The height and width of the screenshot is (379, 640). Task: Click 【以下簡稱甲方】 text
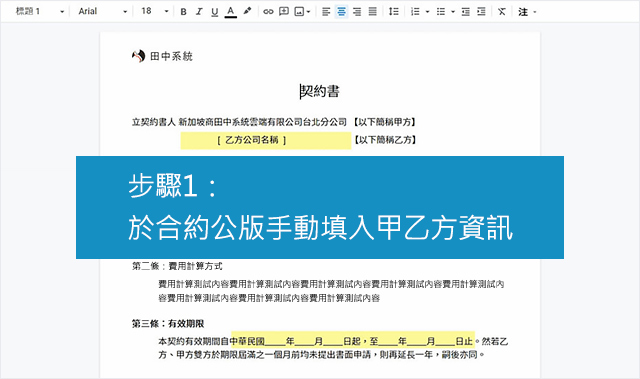384,122
